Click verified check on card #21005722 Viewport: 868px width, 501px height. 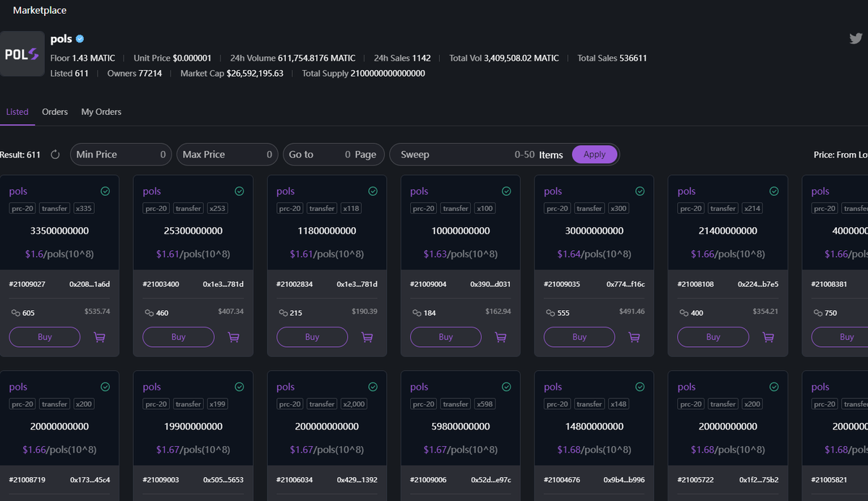pos(774,387)
